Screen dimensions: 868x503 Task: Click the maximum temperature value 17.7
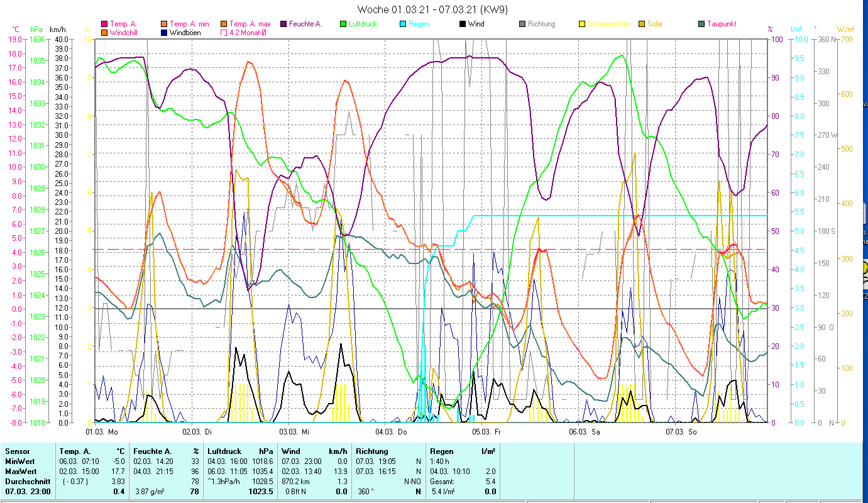coord(119,472)
